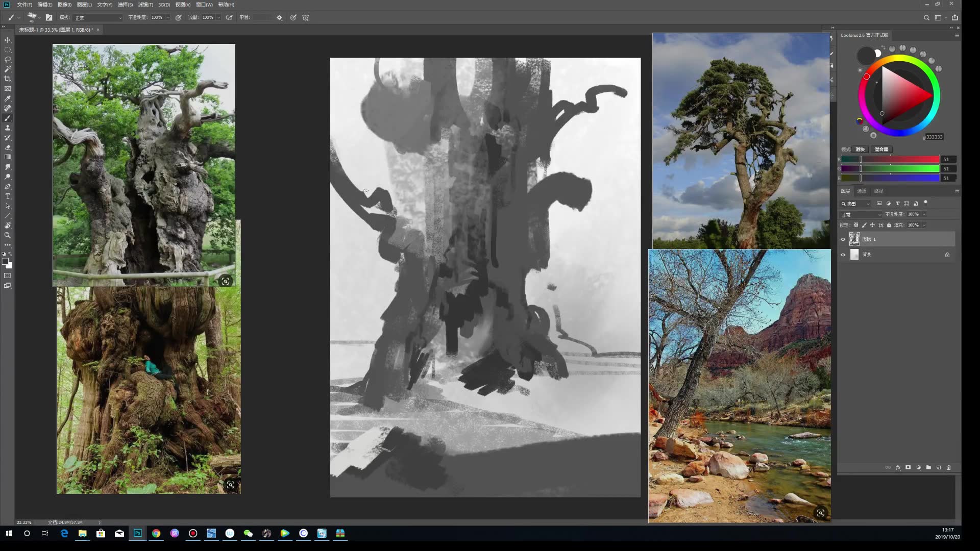Screen dimensions: 980x551
Task: Open layer filter 类型 dropdown
Action: tap(855, 204)
